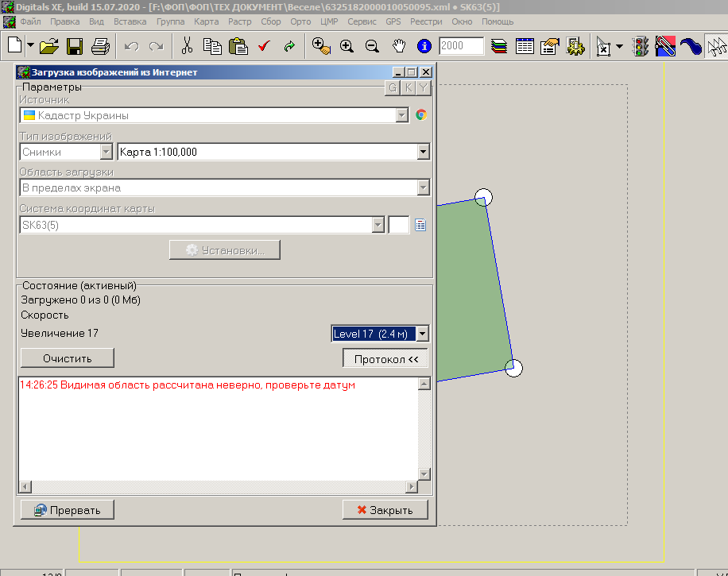Click the zoom in magnifier icon
The height and width of the screenshot is (576, 728).
[347, 46]
